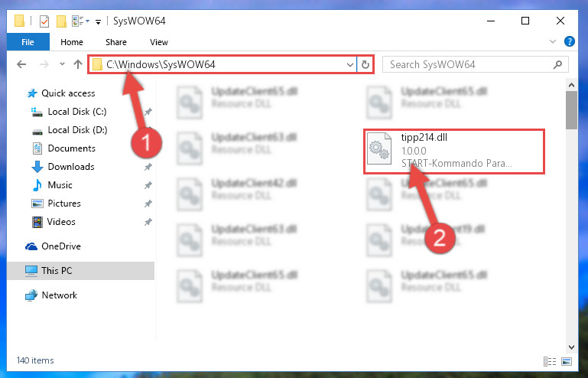Image resolution: width=588 pixels, height=378 pixels.
Task: Select the tipp214.dll file
Action: pos(453,152)
